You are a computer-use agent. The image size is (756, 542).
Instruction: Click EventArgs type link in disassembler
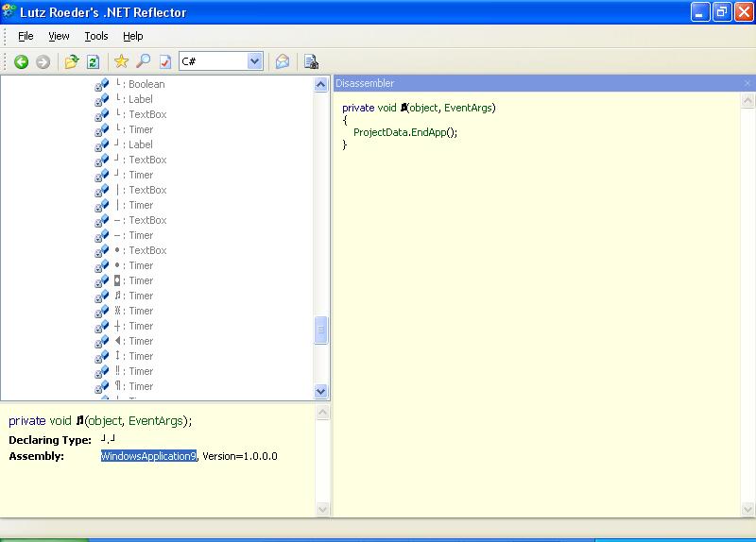[x=468, y=108]
